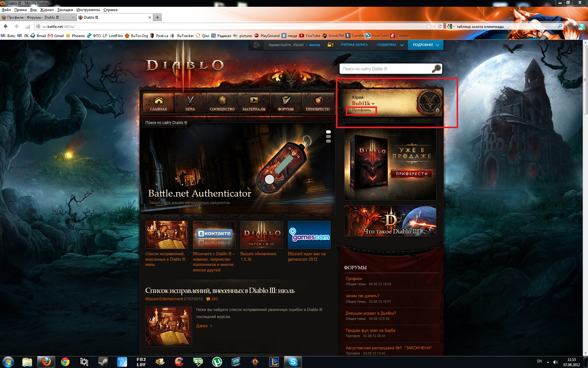
Task: Click the ПРИОБРЕСТИ red buy button
Action: pos(412,174)
